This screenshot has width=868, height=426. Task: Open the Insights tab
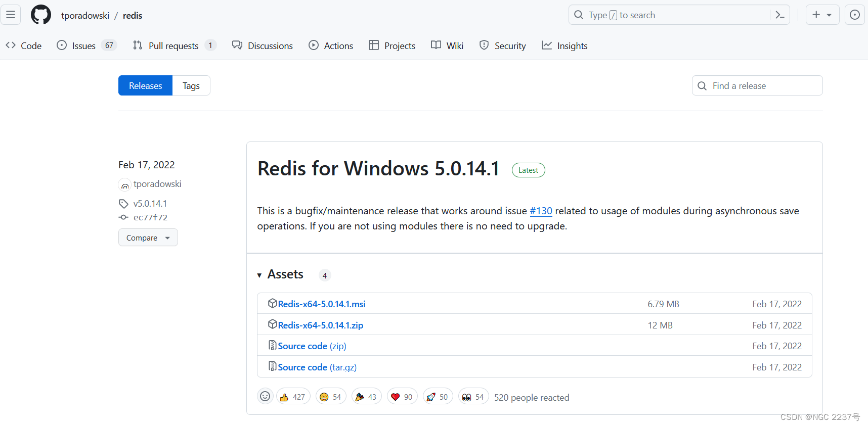[x=565, y=45]
